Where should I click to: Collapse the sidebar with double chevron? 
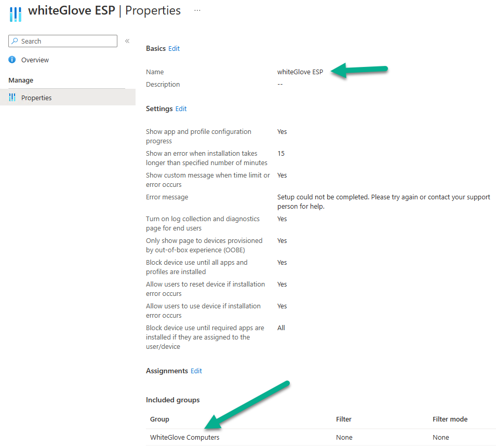coord(127,41)
